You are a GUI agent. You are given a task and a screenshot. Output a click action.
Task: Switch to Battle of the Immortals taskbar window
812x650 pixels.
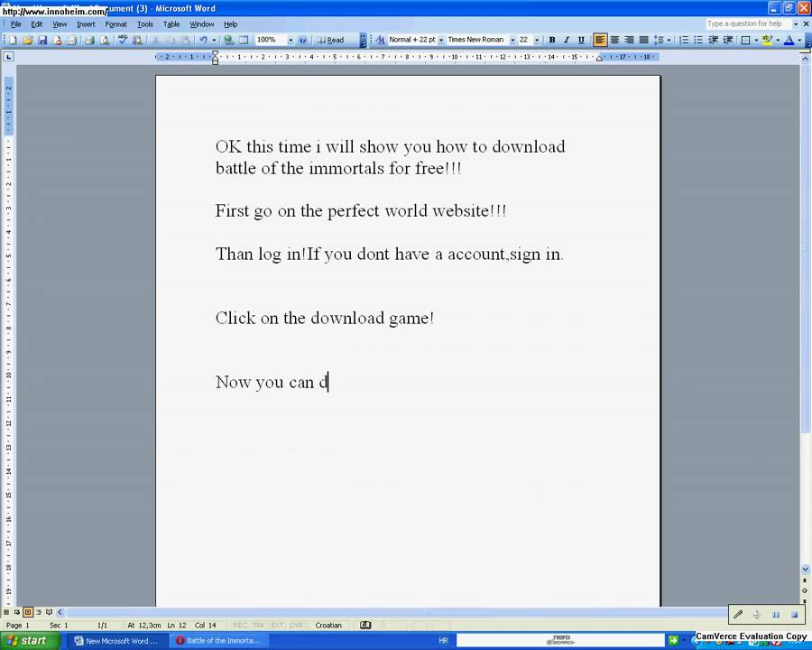point(218,641)
